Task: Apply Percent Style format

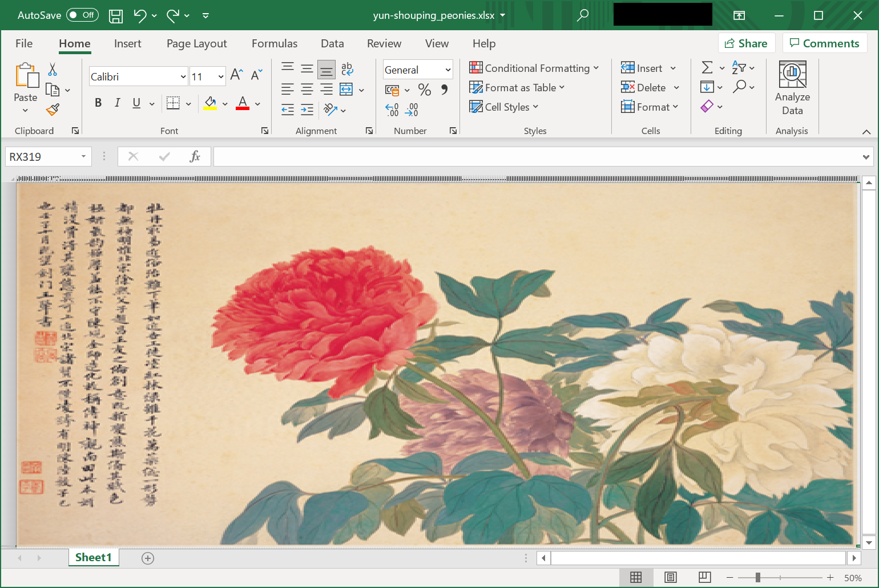Action: pos(424,90)
